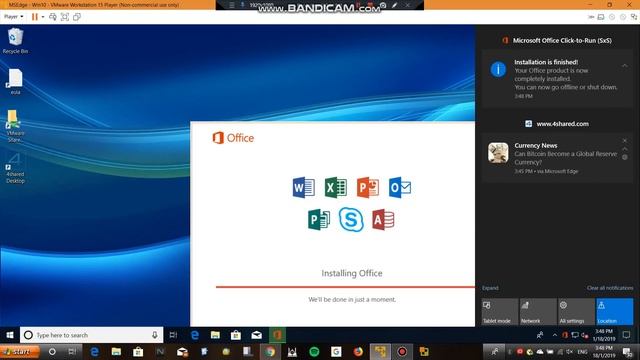Dismiss the Currency News notification

624,140
